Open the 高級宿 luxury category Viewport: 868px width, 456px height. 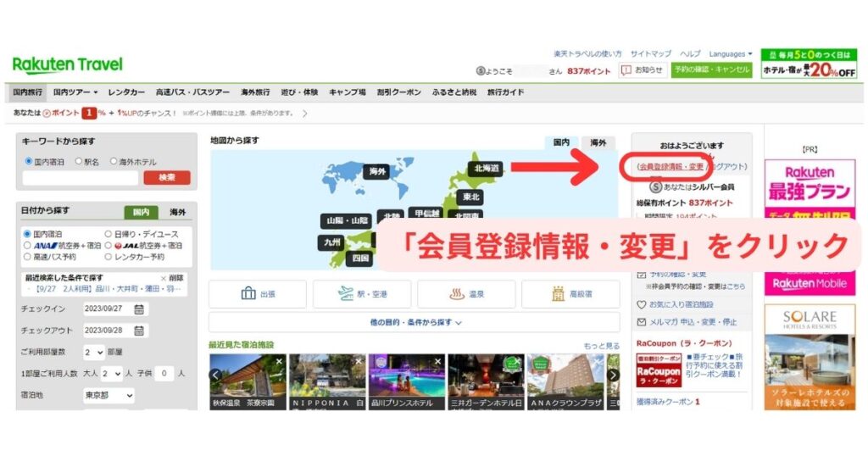570,294
